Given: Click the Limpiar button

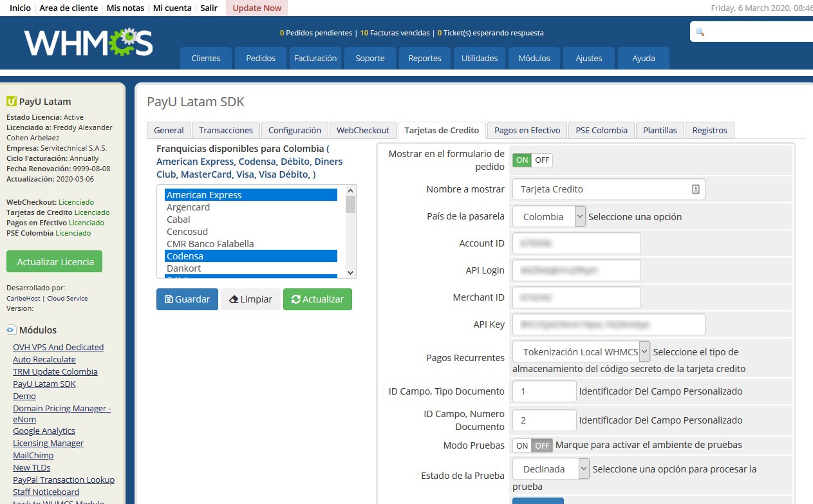Looking at the screenshot, I should [x=251, y=299].
